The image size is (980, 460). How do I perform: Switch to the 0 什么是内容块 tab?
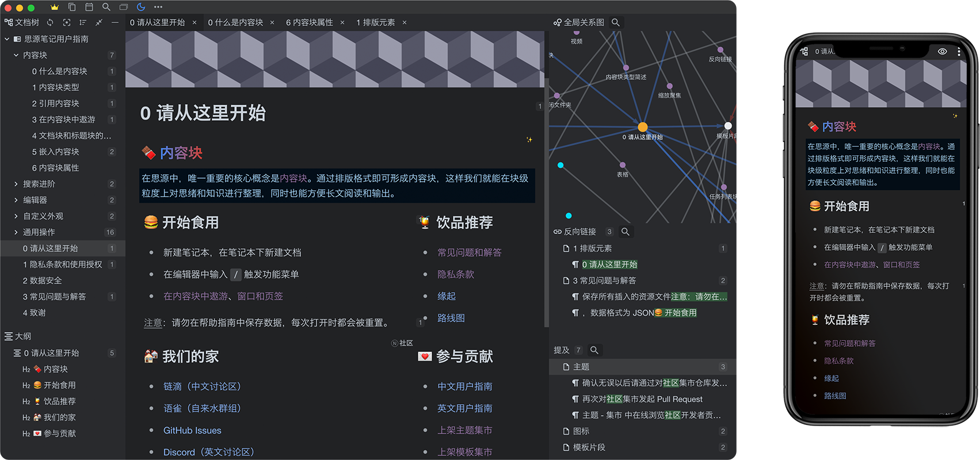[235, 22]
